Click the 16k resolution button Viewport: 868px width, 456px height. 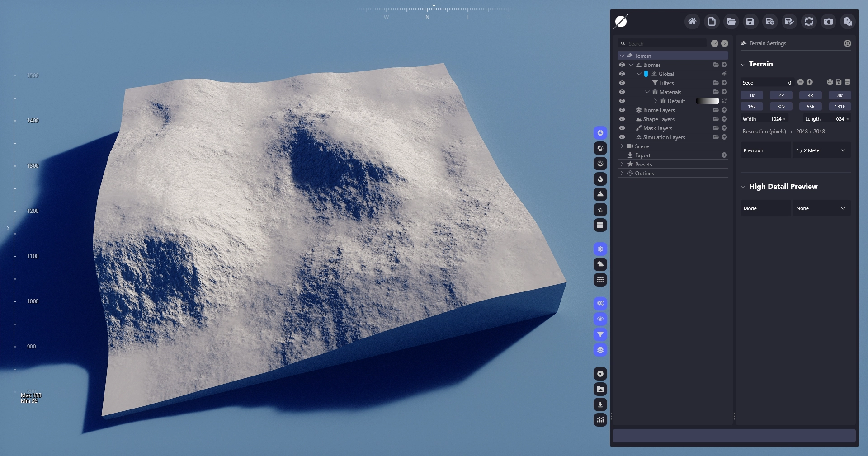point(751,107)
